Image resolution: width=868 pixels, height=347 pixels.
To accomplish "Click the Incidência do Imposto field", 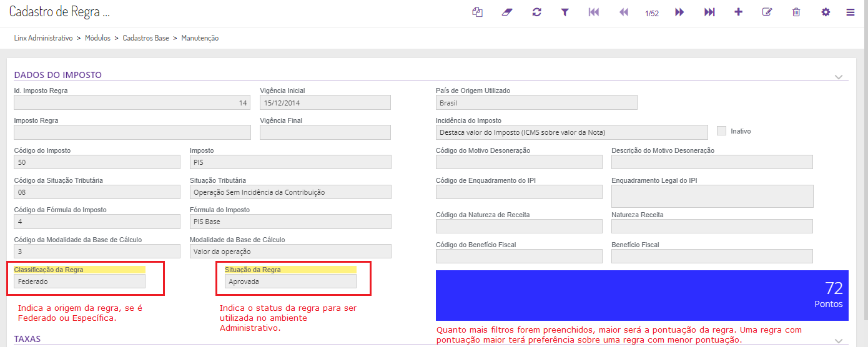I will 572,132.
